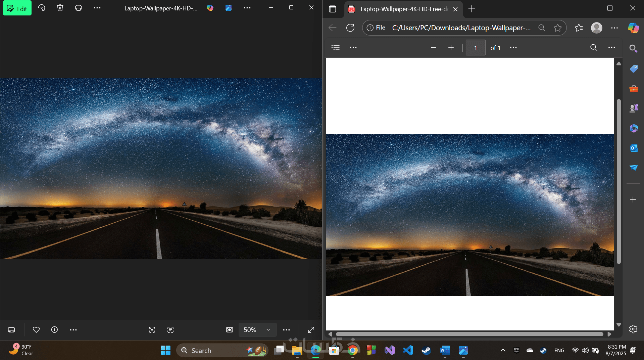The width and height of the screenshot is (644, 360).
Task: Open ellipsis menu next to page count
Action: click(513, 47)
